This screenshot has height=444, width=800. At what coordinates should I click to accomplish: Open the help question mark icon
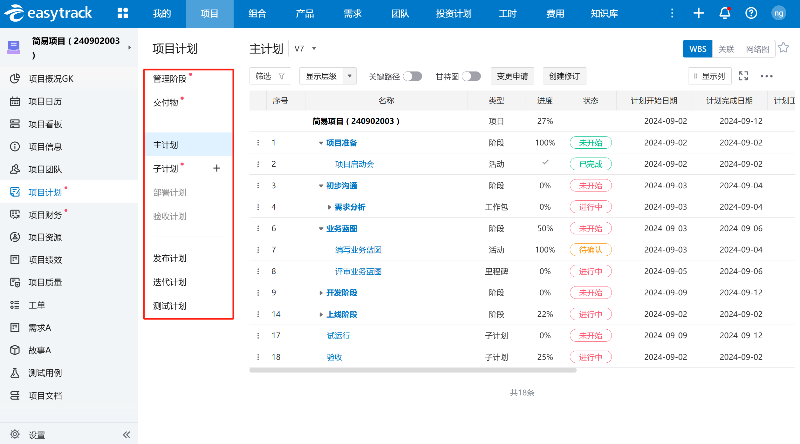(x=751, y=13)
